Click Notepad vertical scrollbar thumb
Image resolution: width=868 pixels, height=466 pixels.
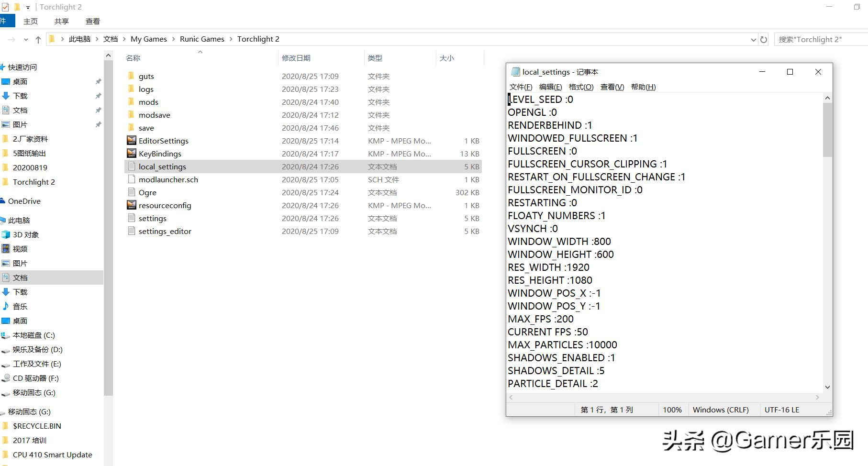pyautogui.click(x=828, y=130)
